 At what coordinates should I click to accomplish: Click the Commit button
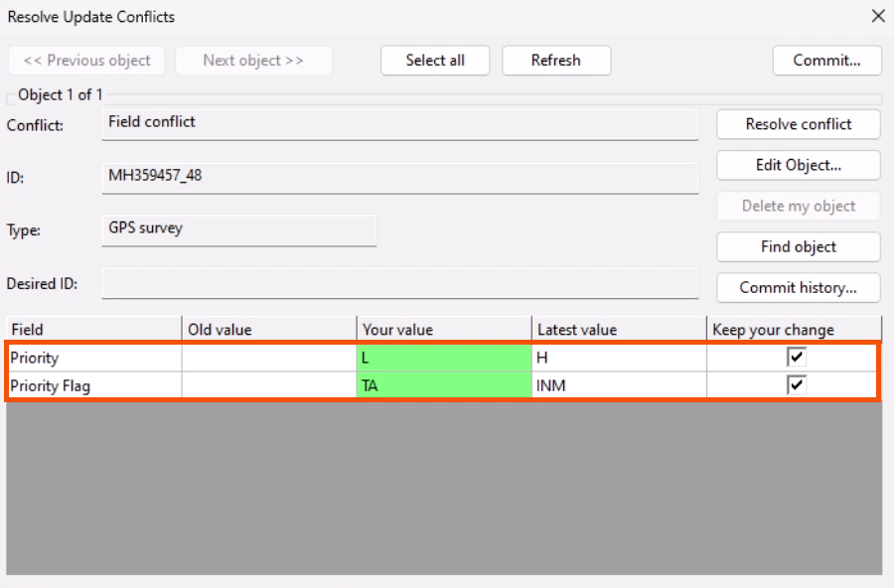[826, 60]
